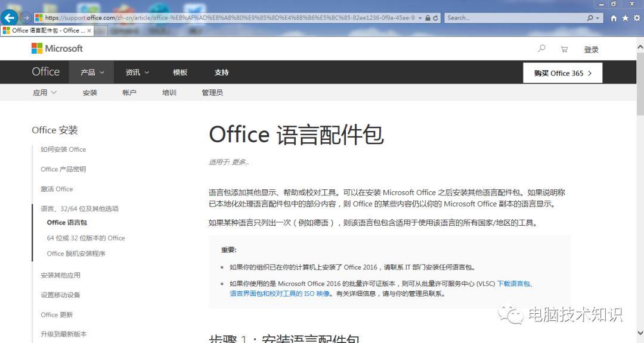Click the 登录 sign-in link
644x343 pixels.
[591, 49]
